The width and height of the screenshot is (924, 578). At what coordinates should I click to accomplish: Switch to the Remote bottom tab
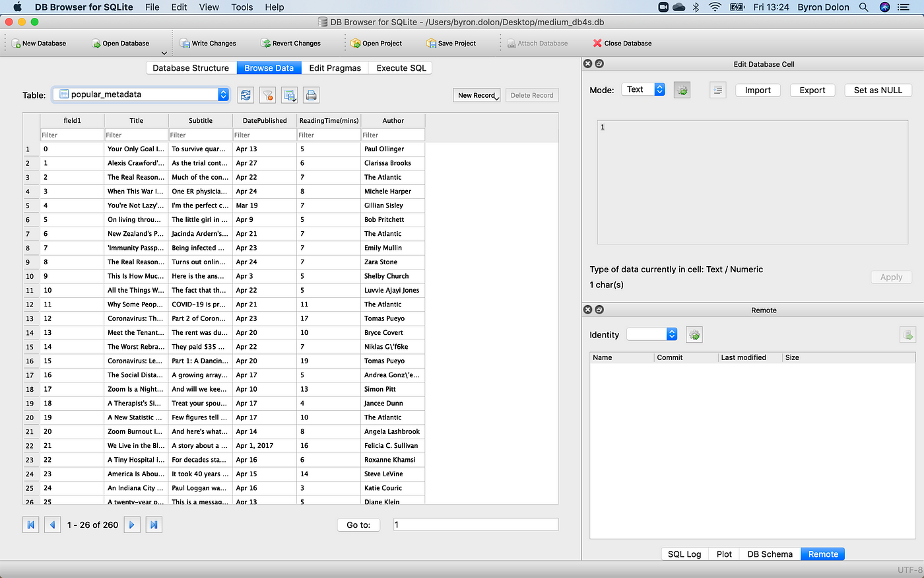[823, 554]
